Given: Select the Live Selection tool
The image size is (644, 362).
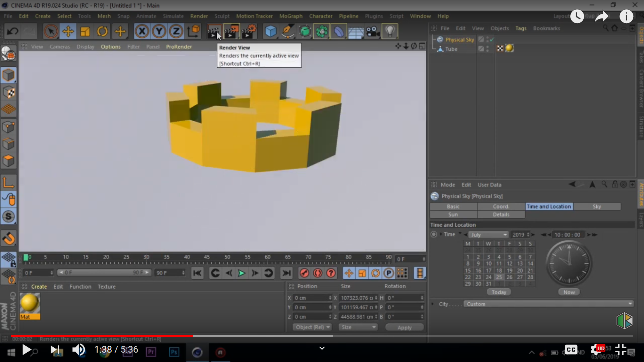Looking at the screenshot, I should point(51,32).
